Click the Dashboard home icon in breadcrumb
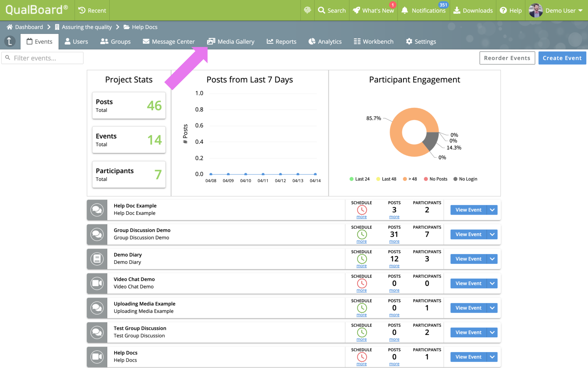 (10, 27)
